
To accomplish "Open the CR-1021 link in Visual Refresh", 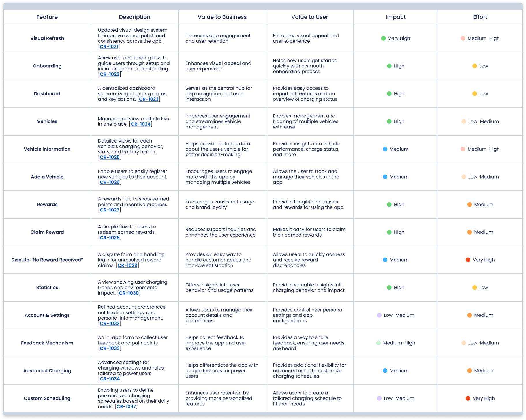I will click(109, 47).
